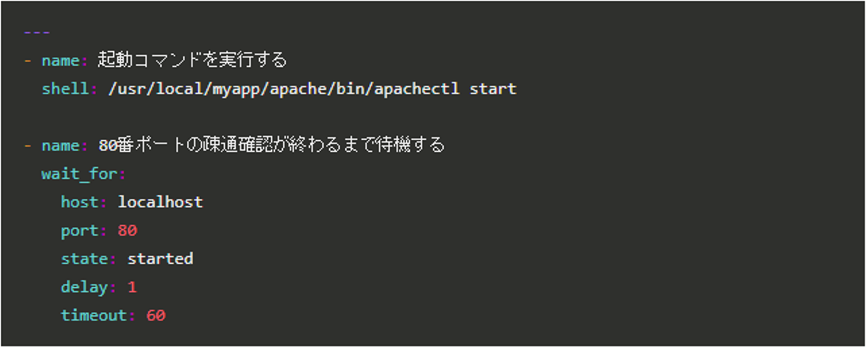
Task: Click the word start after apachectl
Action: click(x=492, y=89)
